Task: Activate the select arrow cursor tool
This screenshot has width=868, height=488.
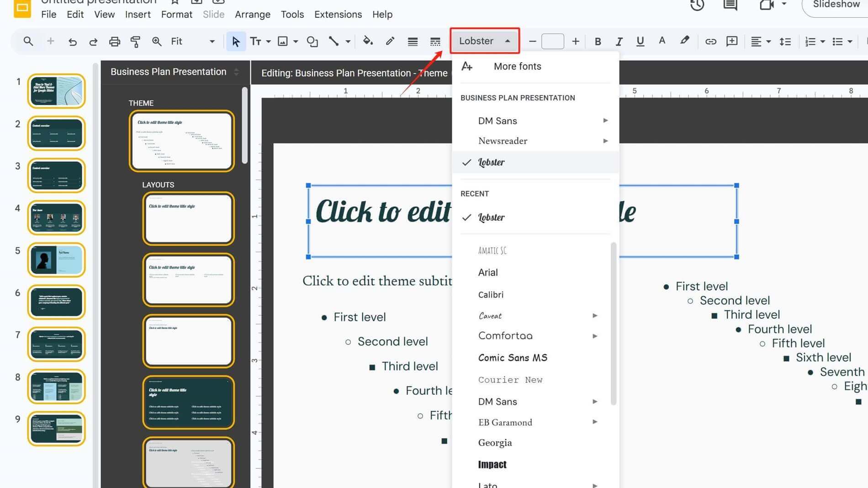Action: tap(236, 42)
